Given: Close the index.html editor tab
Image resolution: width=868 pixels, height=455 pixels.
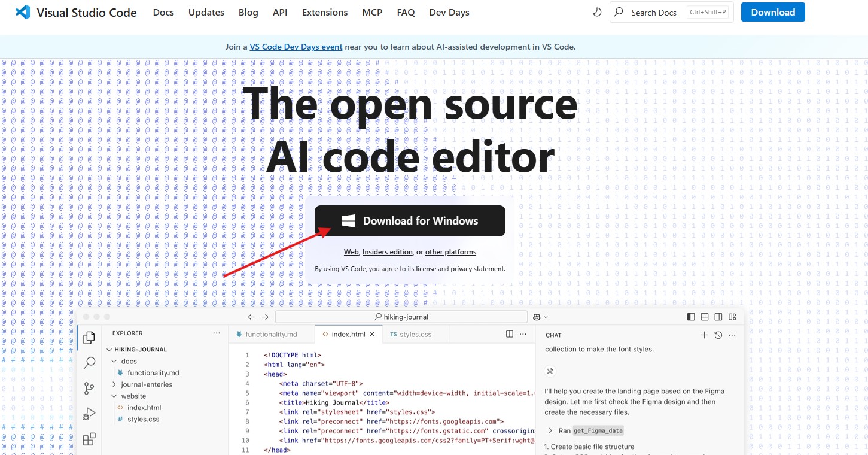Looking at the screenshot, I should point(372,334).
